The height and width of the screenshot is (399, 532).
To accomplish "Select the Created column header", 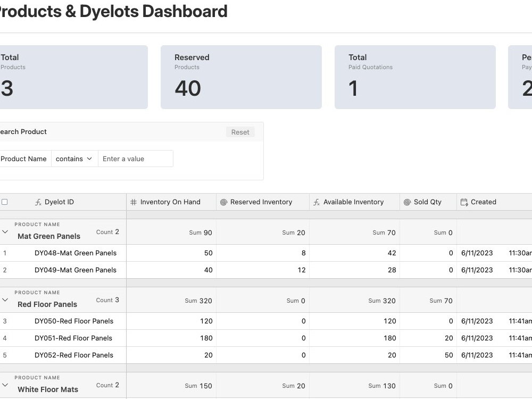I will point(494,202).
